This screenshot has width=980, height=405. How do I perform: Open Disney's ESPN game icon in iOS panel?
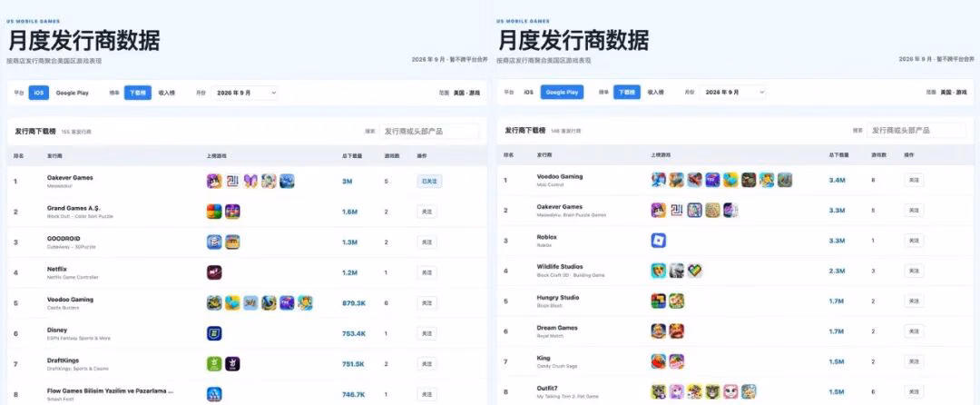pyautogui.click(x=214, y=333)
